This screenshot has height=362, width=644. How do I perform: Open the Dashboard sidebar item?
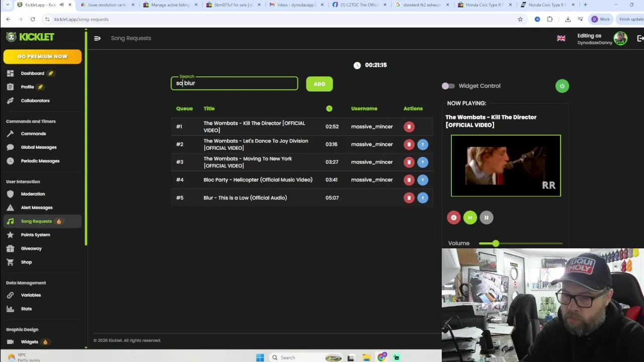[32, 73]
